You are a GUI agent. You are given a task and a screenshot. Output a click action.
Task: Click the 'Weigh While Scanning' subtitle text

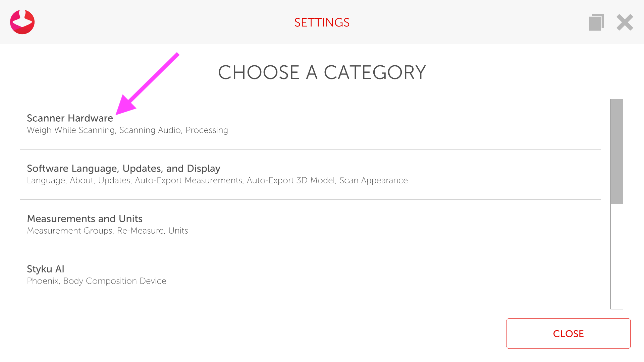71,130
